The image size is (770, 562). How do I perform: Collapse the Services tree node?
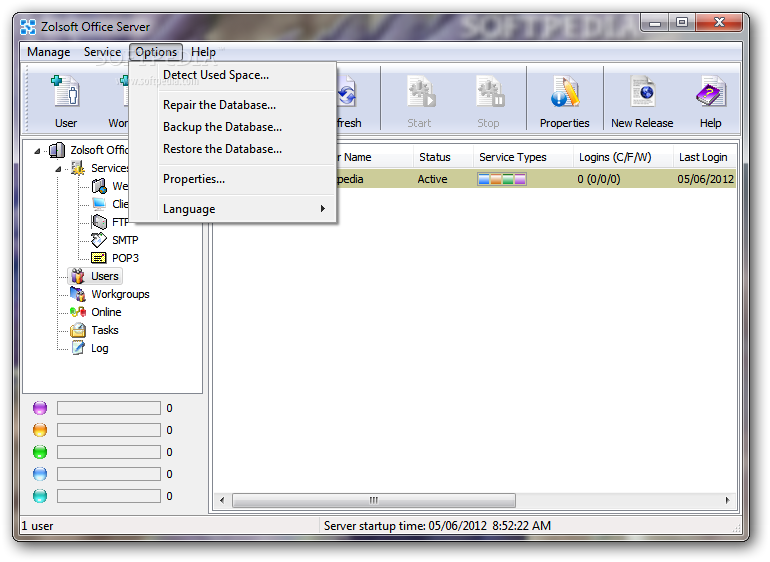58,169
